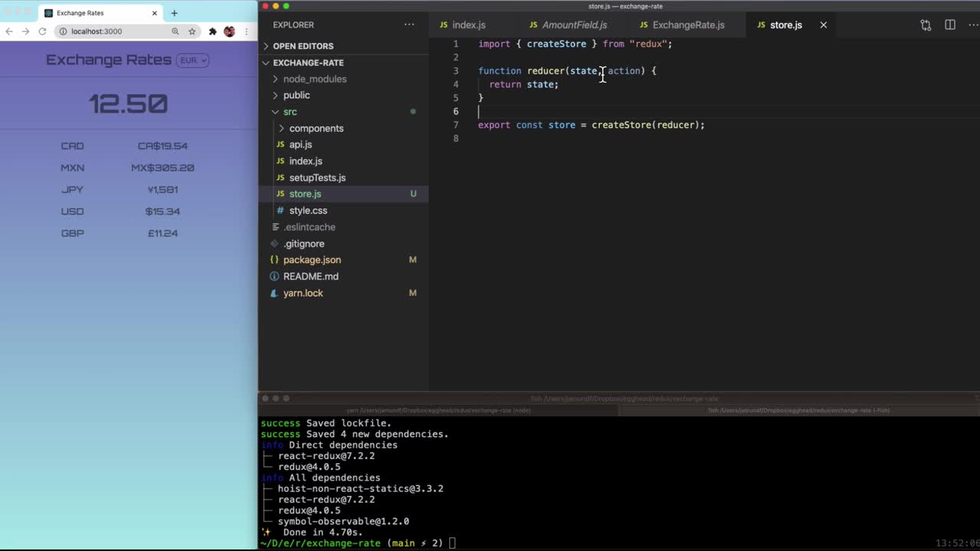980x551 pixels.
Task: Click the browser reload button
Action: (42, 31)
